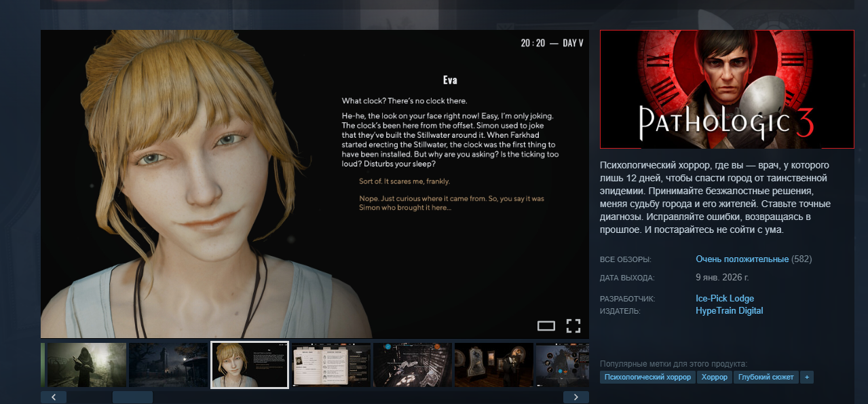The height and width of the screenshot is (404, 868).
Task: Open publisher HypeTrain Digital page
Action: (730, 311)
